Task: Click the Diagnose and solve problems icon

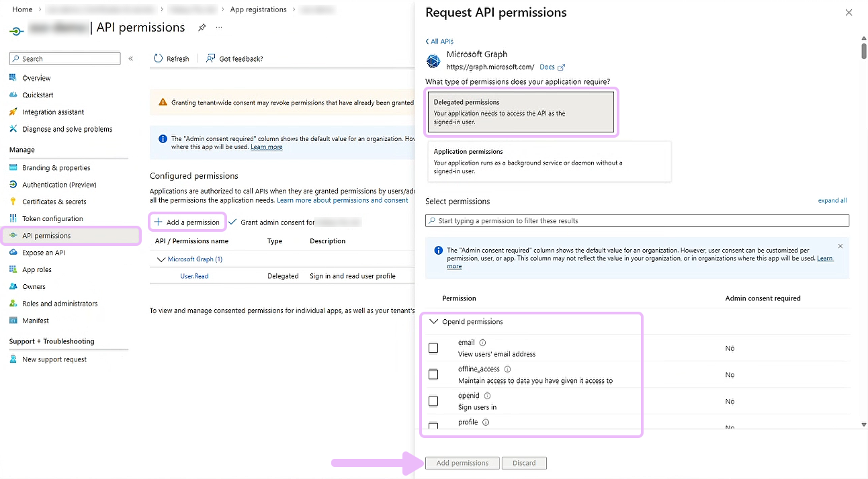Action: point(13,128)
